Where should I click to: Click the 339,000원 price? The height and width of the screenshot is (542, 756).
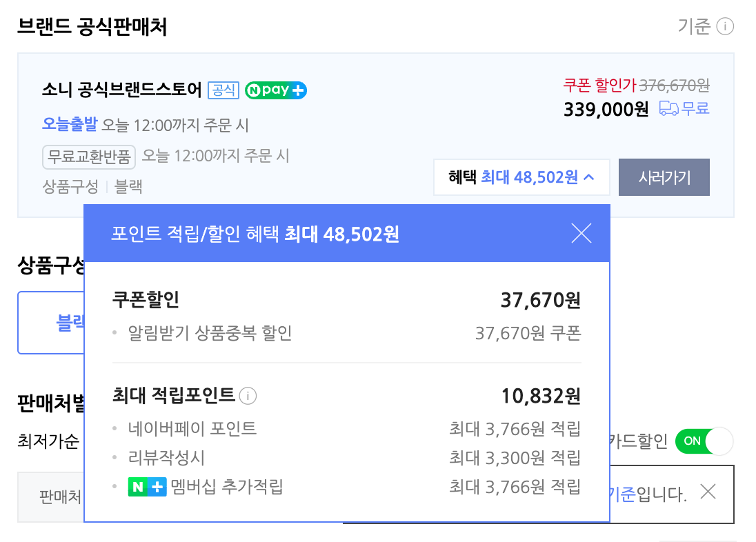pos(606,110)
